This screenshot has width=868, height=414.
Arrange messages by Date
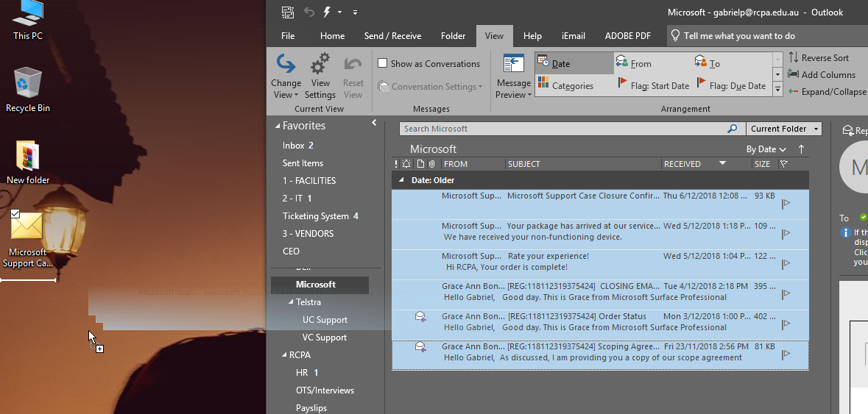pos(574,63)
